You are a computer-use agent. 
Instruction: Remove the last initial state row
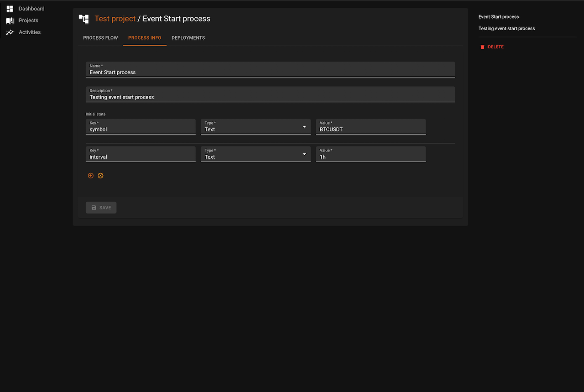[100, 176]
